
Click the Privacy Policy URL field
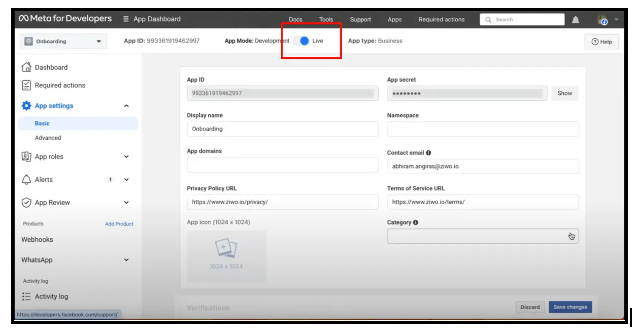tap(282, 202)
